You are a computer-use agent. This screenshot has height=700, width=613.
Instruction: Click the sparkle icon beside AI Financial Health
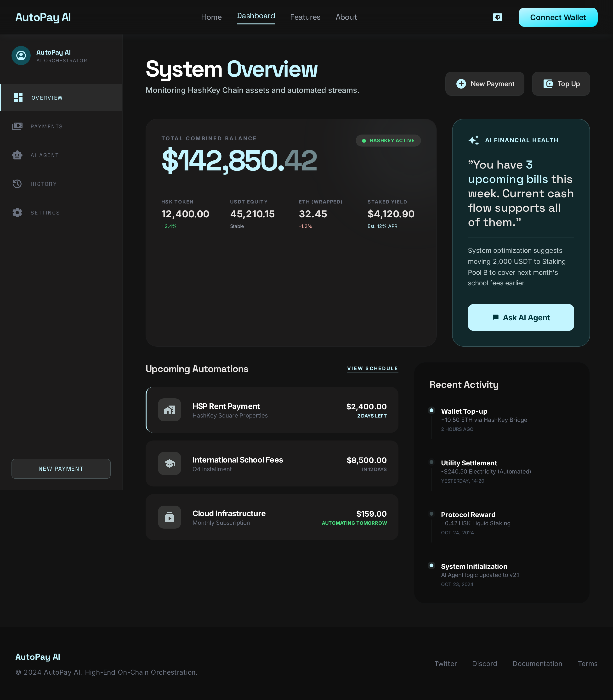coord(474,140)
